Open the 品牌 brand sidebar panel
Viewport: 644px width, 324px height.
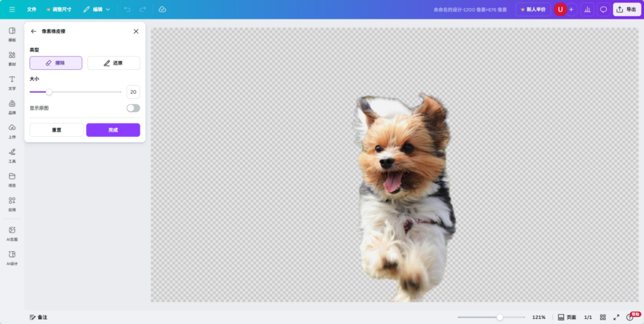coord(12,107)
